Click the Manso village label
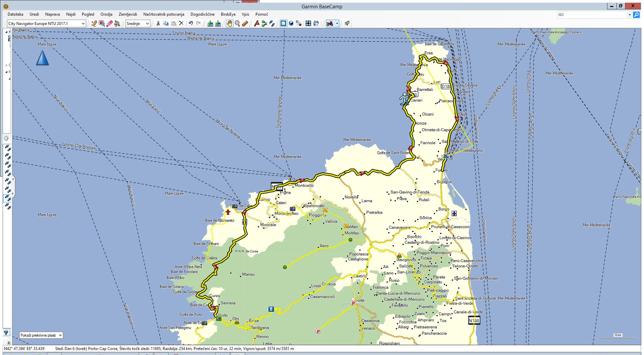Viewport: 644px width, 355px height. click(x=248, y=274)
